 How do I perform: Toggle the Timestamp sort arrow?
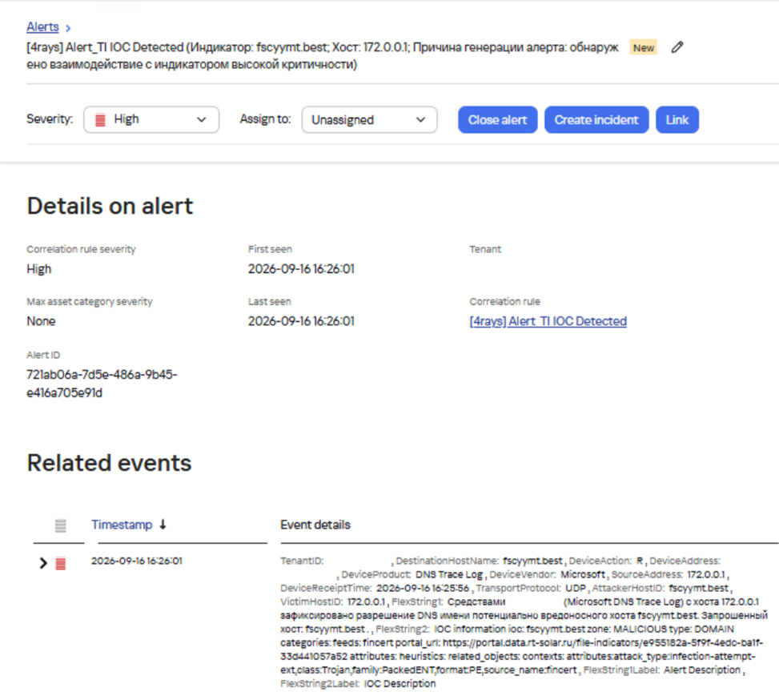(163, 525)
